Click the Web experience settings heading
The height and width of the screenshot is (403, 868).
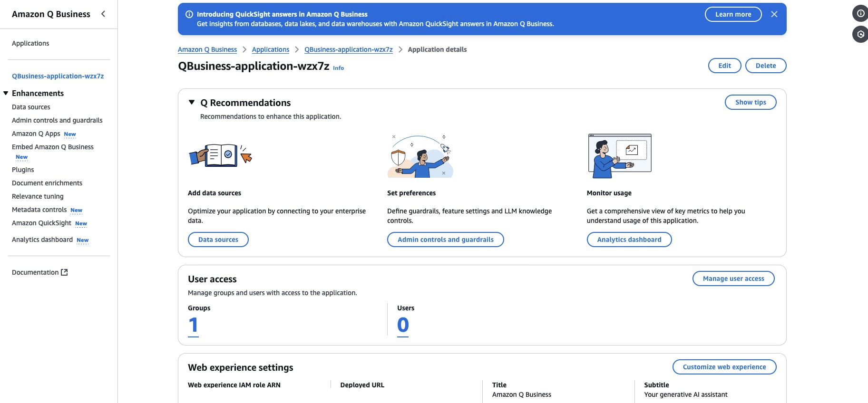(241, 367)
